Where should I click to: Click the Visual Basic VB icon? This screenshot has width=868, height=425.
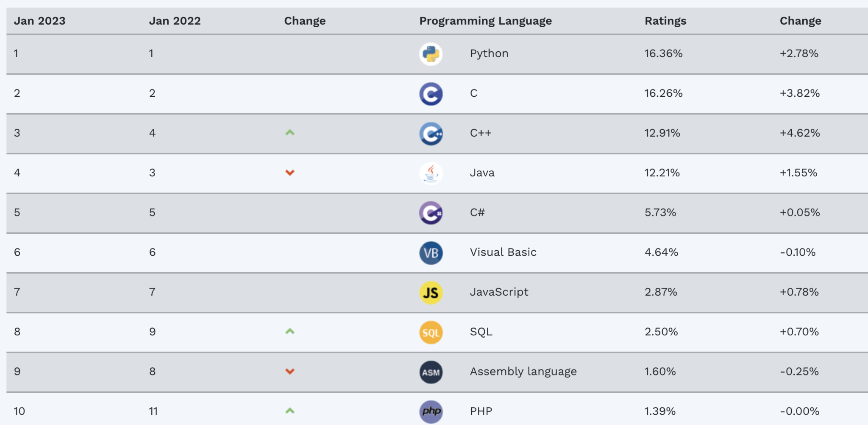point(431,253)
